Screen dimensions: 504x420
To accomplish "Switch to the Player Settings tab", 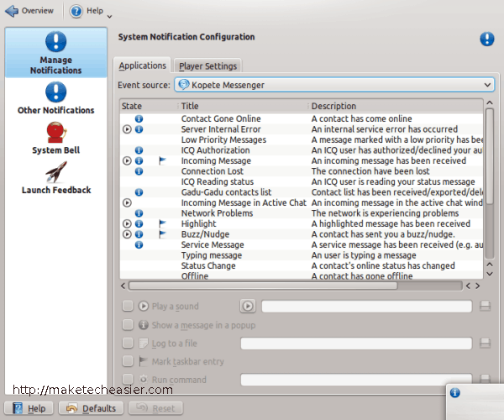I will 207,66.
